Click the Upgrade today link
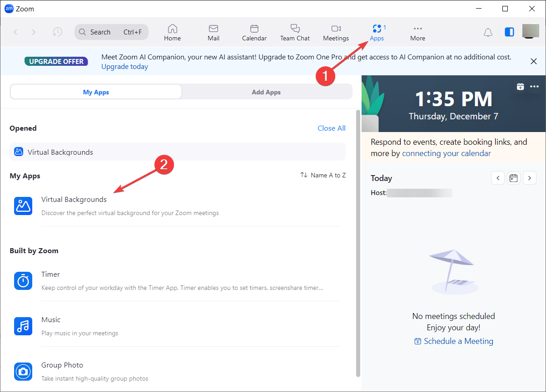Viewport: 546px width, 392px height. click(125, 67)
